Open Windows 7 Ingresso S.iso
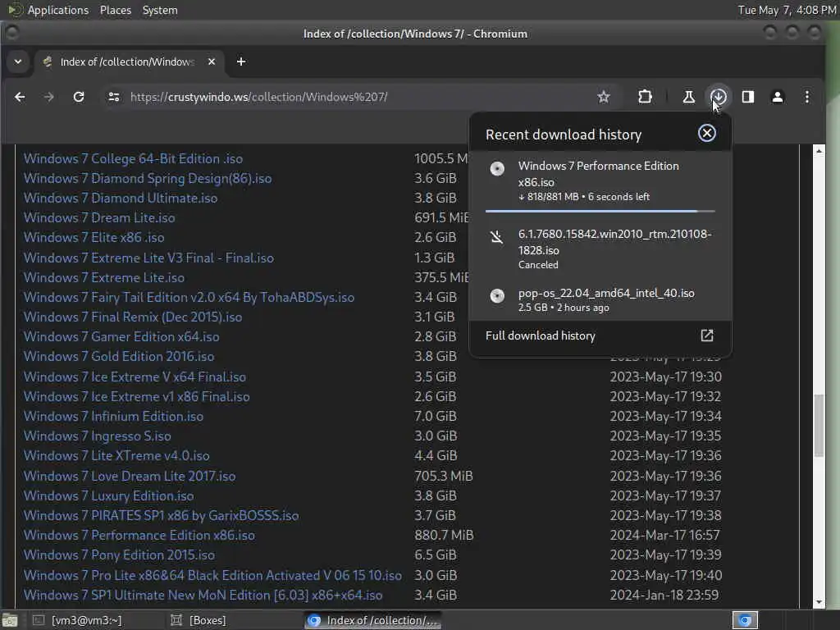The width and height of the screenshot is (840, 630). point(97,436)
